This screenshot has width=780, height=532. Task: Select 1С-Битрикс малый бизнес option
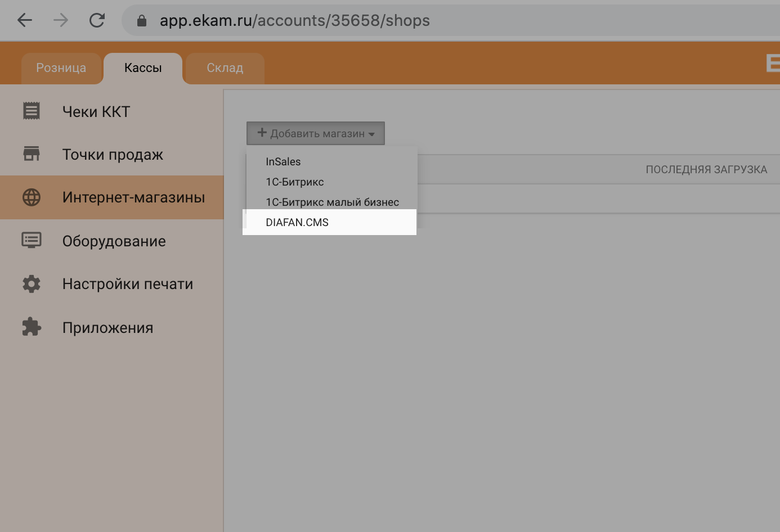(332, 202)
